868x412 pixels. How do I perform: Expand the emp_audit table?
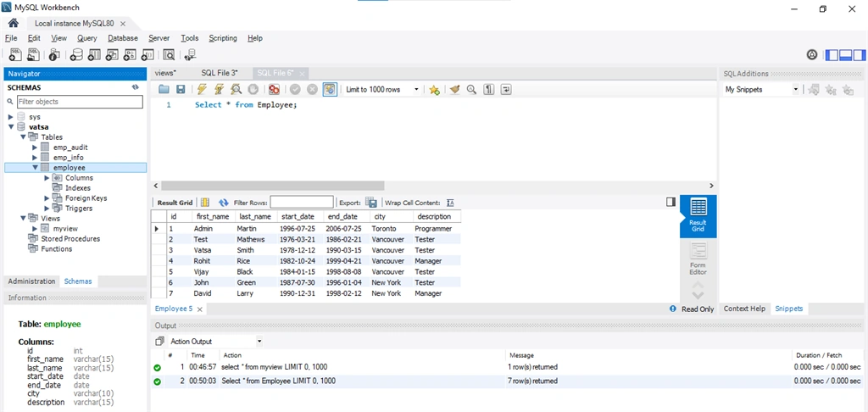[x=34, y=148]
